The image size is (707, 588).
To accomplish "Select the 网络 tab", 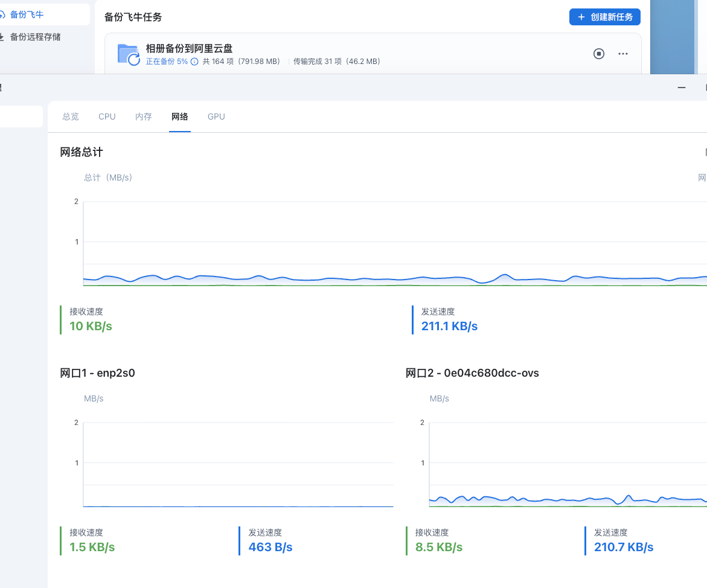I will click(179, 117).
